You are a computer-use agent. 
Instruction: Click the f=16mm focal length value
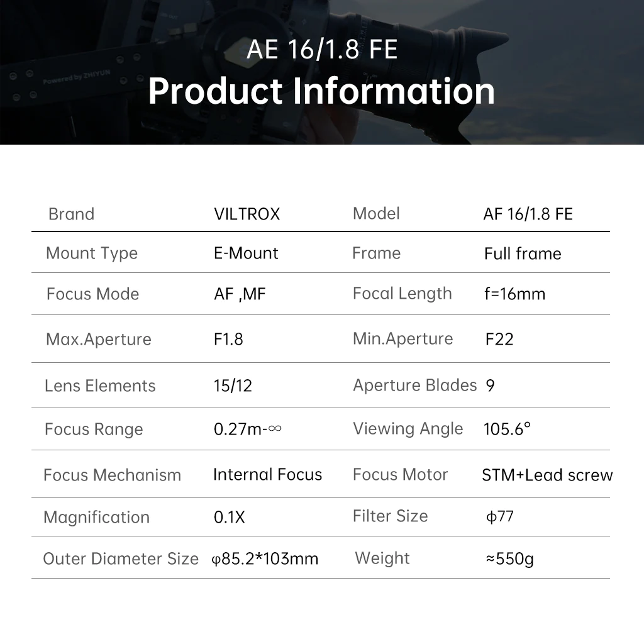[x=514, y=294]
